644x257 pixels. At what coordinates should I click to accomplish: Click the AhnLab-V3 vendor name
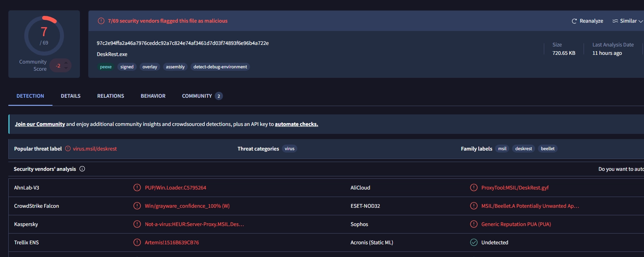(x=27, y=187)
